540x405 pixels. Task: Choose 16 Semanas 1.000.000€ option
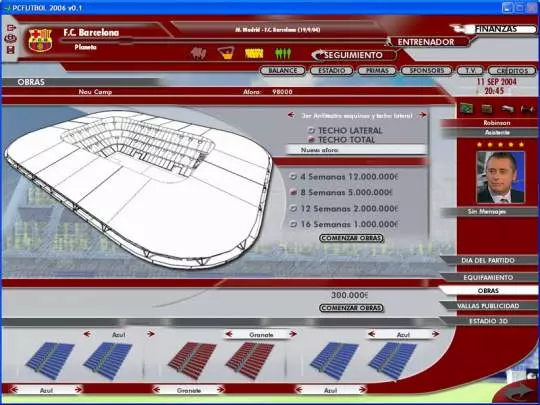click(344, 225)
